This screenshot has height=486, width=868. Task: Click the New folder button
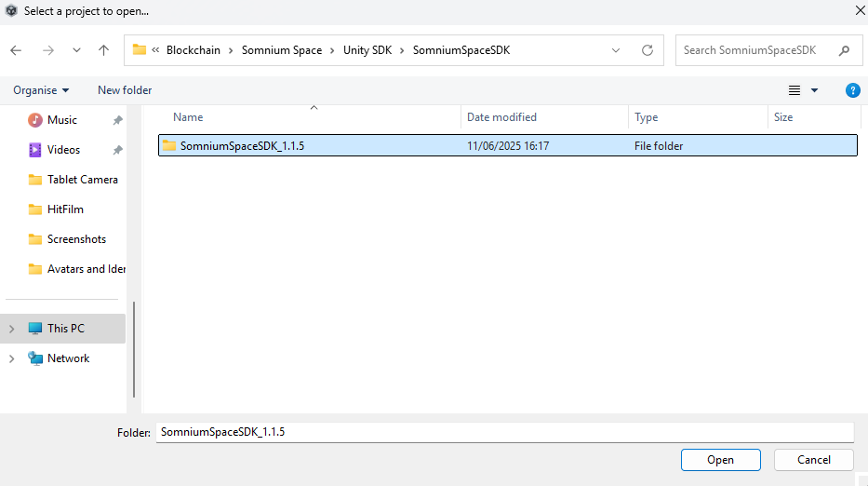click(x=125, y=90)
